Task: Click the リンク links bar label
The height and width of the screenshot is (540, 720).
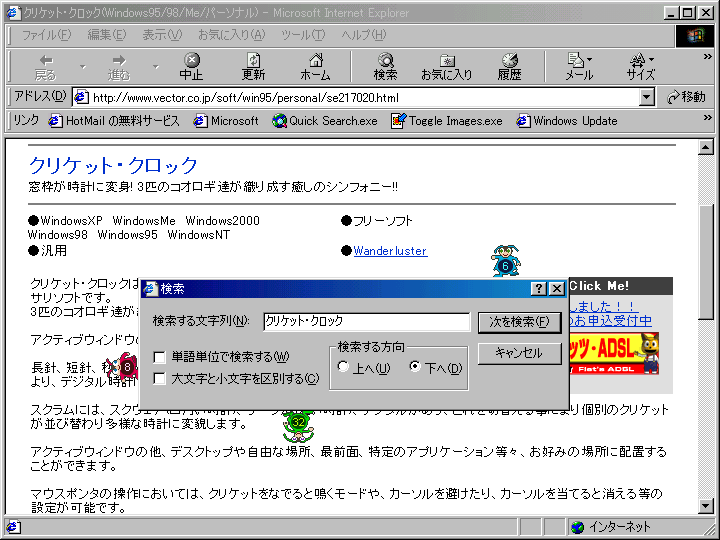Action: coord(26,120)
